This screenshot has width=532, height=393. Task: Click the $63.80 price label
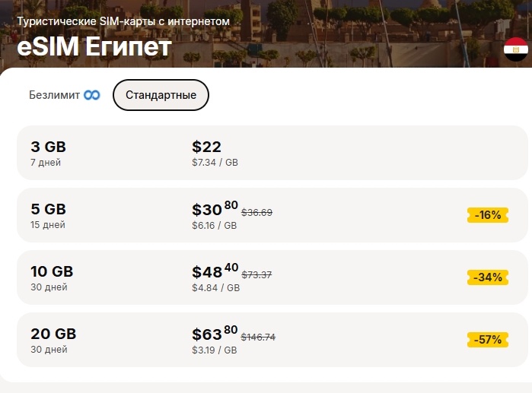[215, 333]
